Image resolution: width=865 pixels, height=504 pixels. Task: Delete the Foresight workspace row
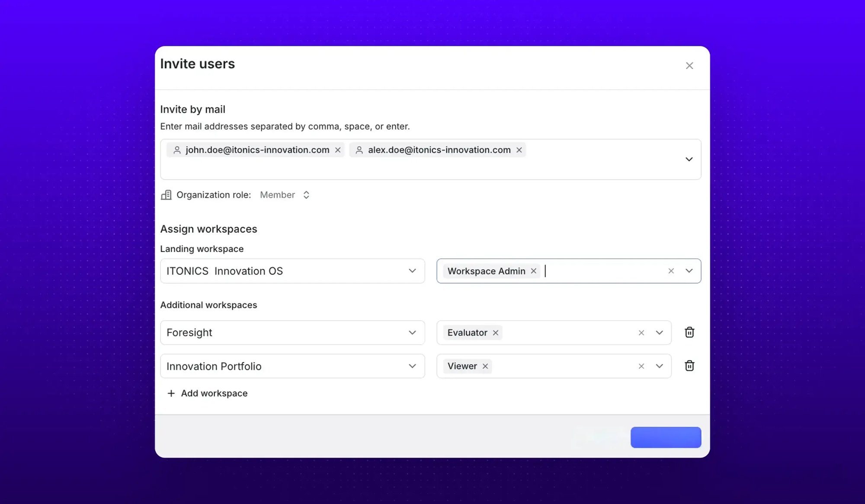(689, 332)
